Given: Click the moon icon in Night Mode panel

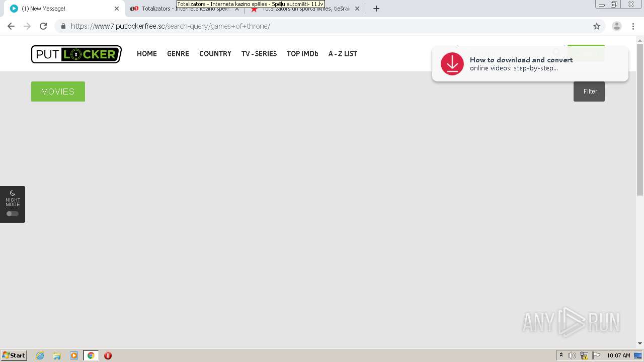Looking at the screenshot, I should (13, 193).
